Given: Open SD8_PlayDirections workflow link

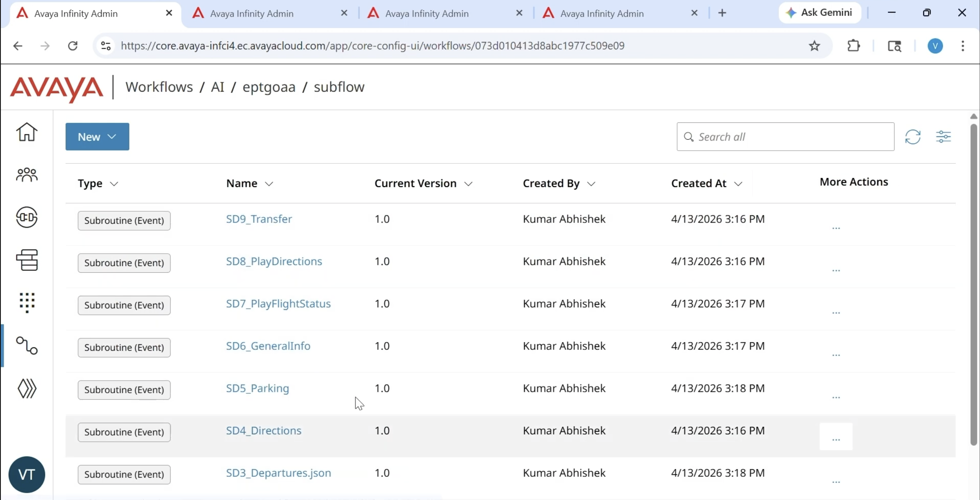Looking at the screenshot, I should (x=274, y=261).
